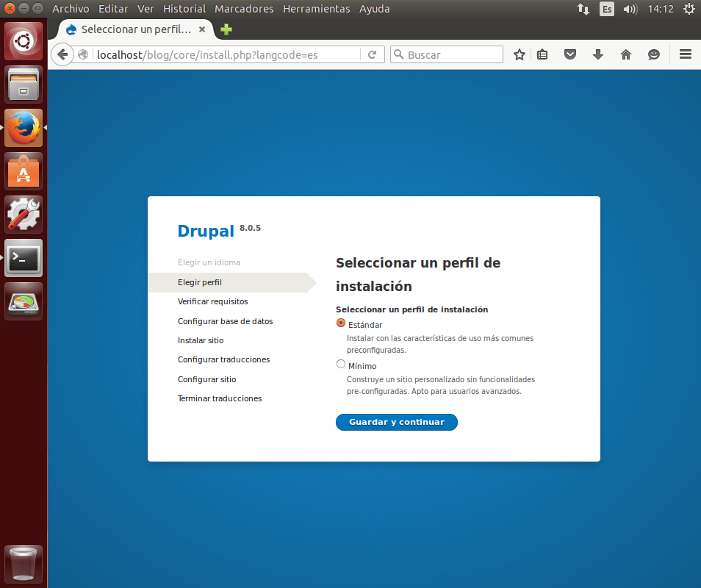Reload the page with the refresh icon
This screenshot has height=588, width=701.
coord(372,54)
